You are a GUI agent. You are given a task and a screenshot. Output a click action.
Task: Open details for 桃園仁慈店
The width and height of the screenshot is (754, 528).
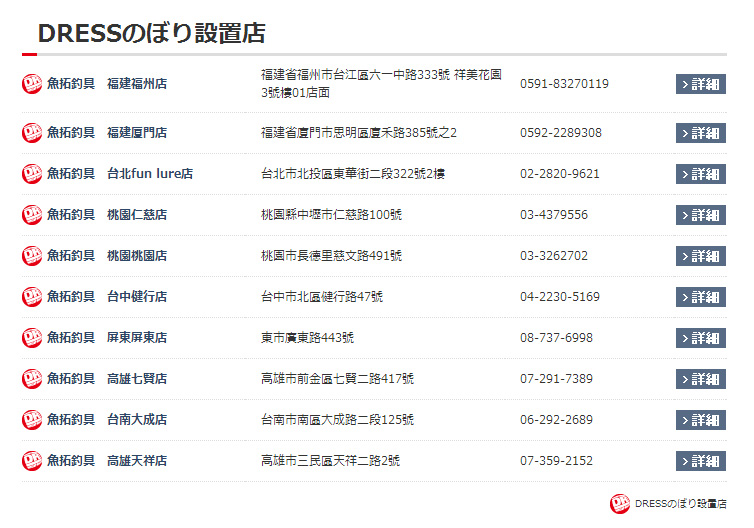coord(701,215)
